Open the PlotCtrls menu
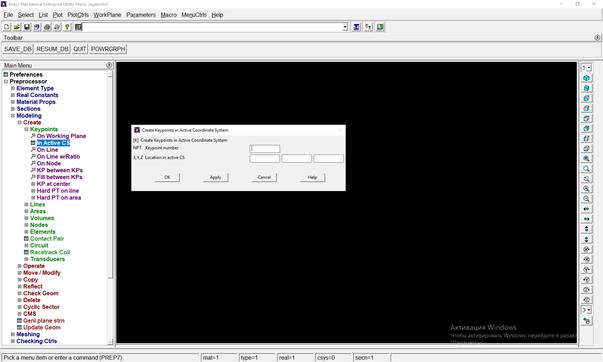603x362 pixels. coord(78,15)
